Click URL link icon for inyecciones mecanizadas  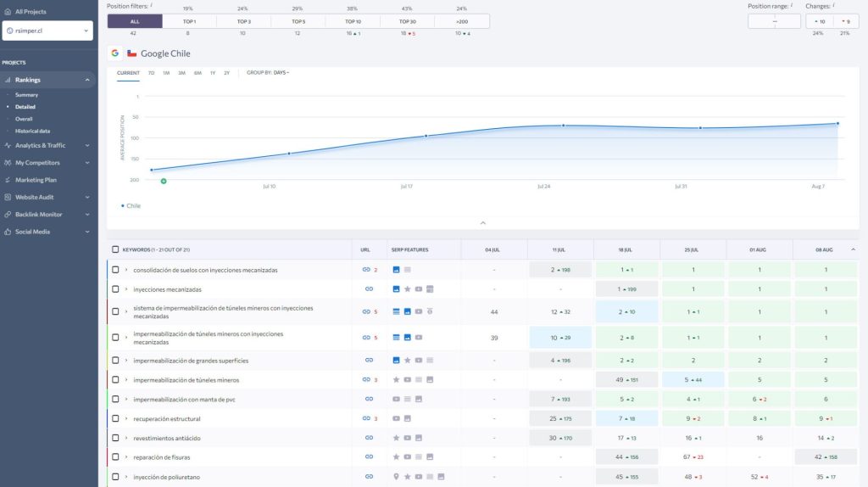pyautogui.click(x=369, y=289)
